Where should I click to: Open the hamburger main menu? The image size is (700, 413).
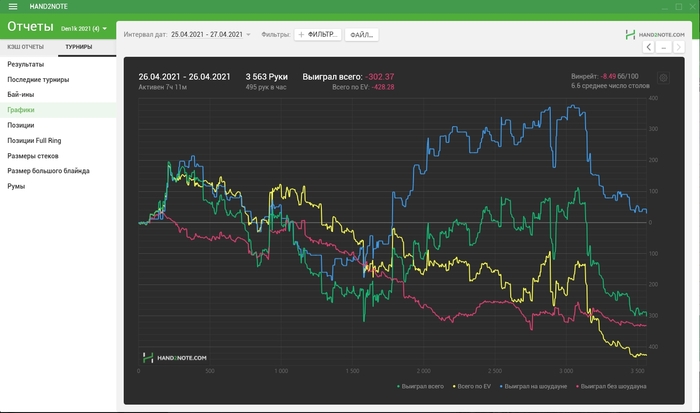[12, 6]
